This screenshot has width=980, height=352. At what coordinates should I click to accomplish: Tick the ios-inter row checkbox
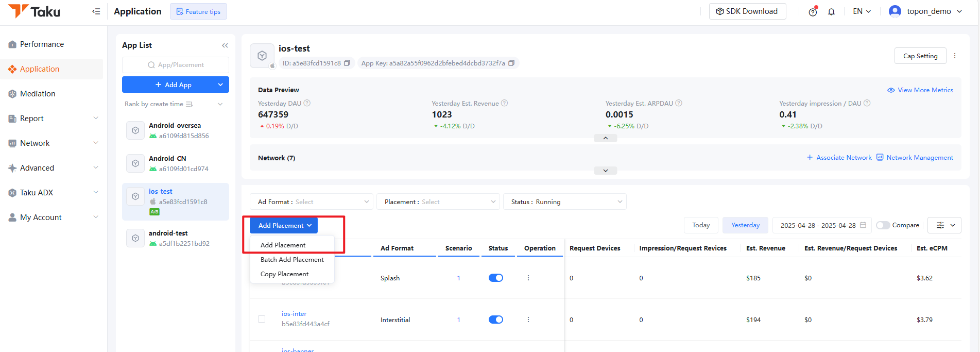262,319
